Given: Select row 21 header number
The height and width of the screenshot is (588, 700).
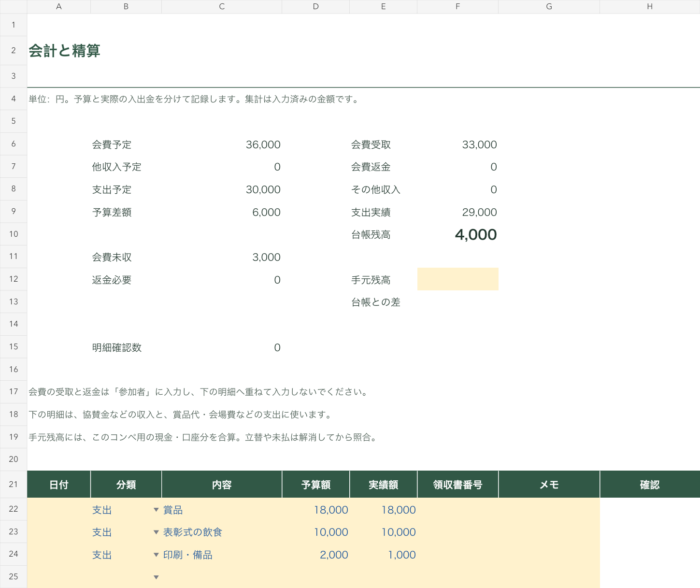Looking at the screenshot, I should tap(14, 484).
